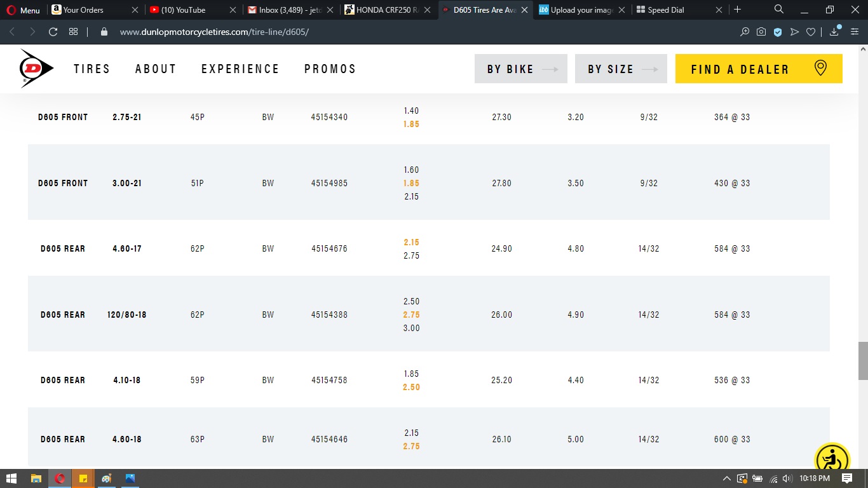Click the 120/80-18 tire size
Screen dimensions: 868x488
click(x=127, y=315)
